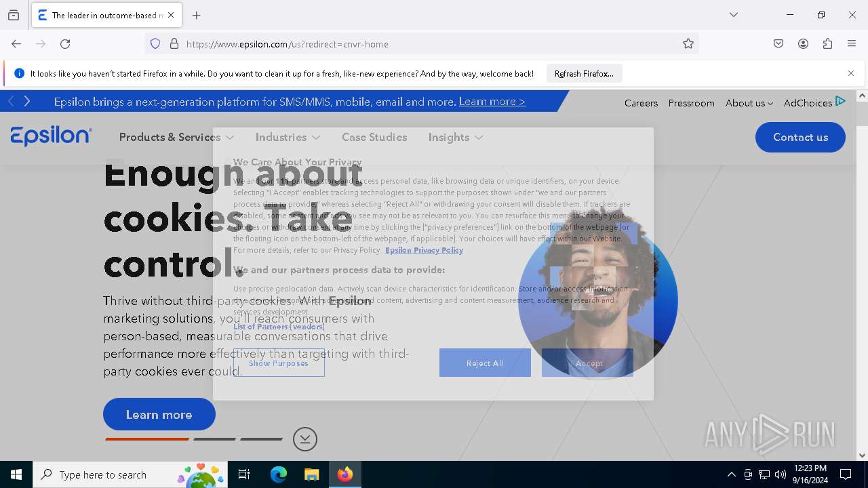Open Firefox application menu
Viewport: 868px width, 488px height.
pyautogui.click(x=852, y=44)
